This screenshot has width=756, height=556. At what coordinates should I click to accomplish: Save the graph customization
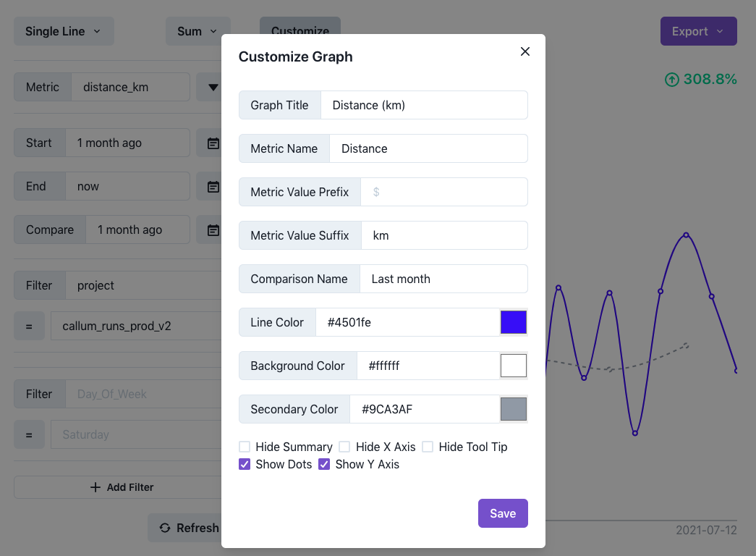click(503, 513)
